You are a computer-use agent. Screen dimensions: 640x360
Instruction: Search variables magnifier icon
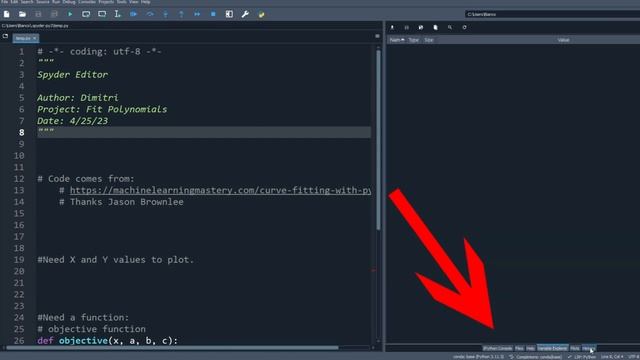450,27
